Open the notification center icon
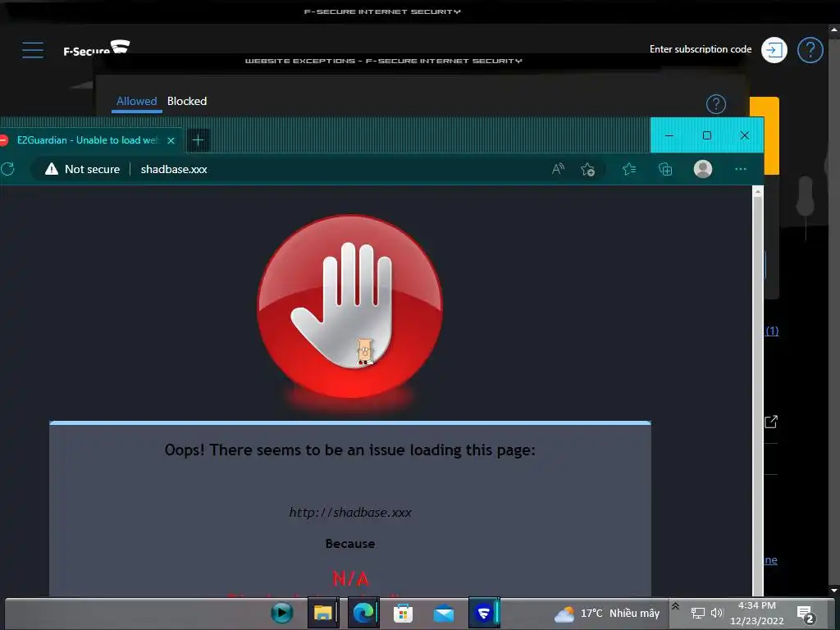The image size is (840, 630). (x=806, y=614)
